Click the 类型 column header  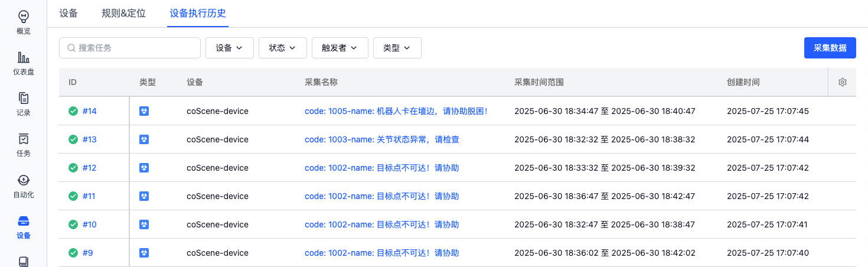(x=148, y=82)
